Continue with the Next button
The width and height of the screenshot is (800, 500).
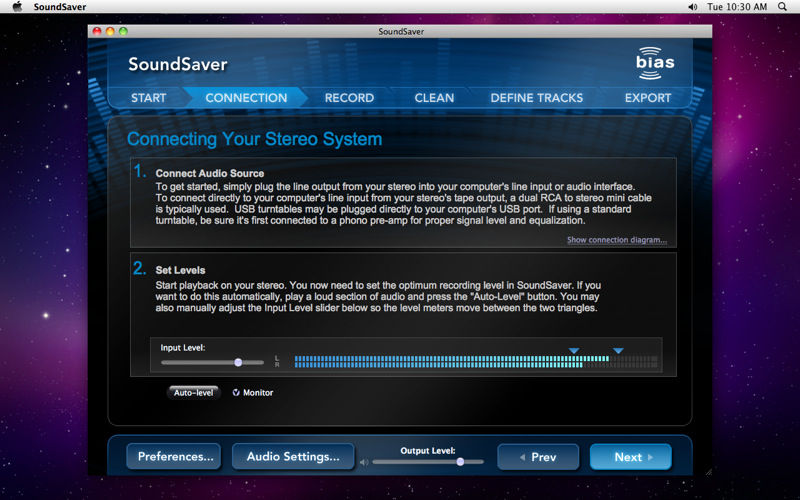point(631,457)
